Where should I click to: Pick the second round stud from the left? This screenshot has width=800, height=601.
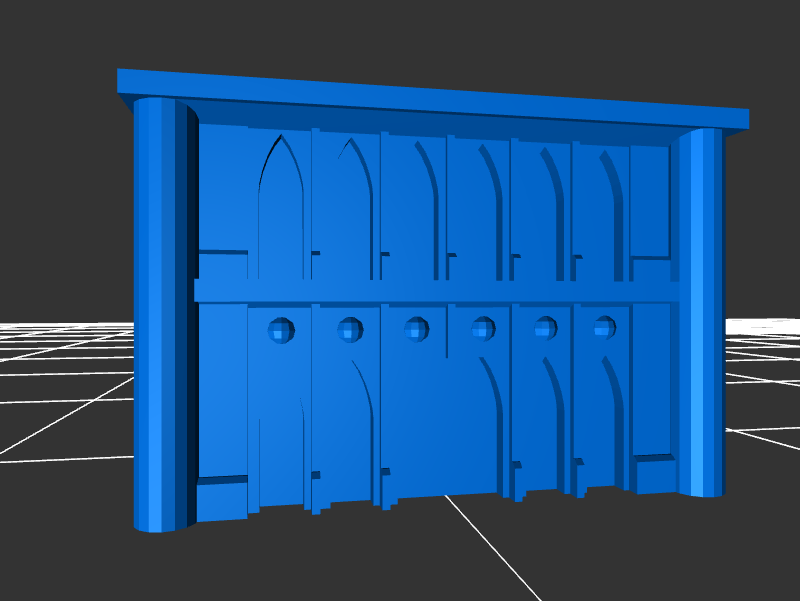tap(350, 328)
